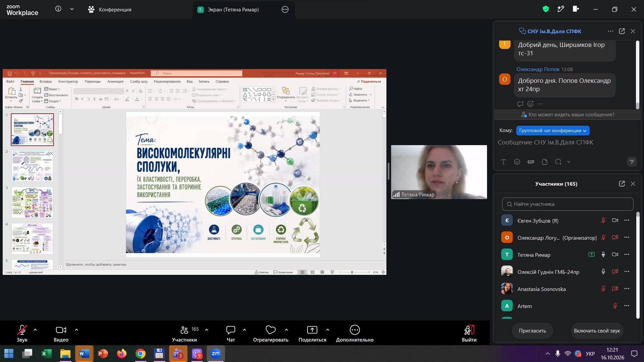Unmute microphone with the Звук button
The image size is (644, 362).
(22, 333)
